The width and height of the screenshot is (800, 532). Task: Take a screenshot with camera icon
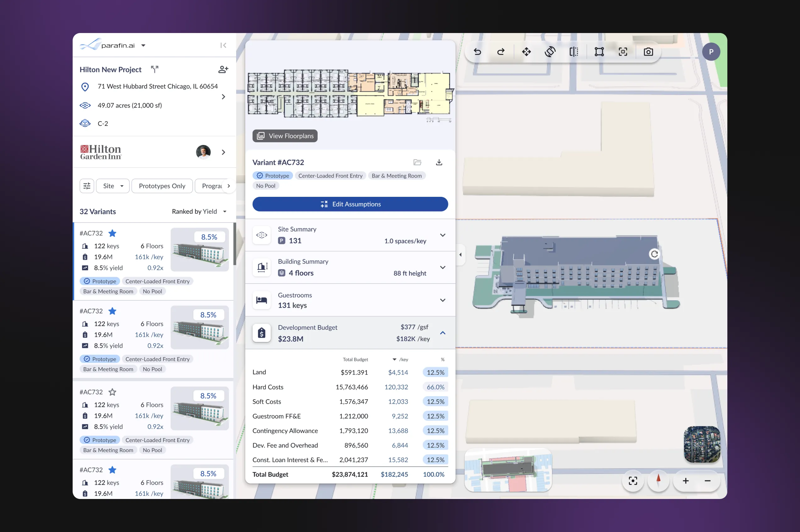648,52
